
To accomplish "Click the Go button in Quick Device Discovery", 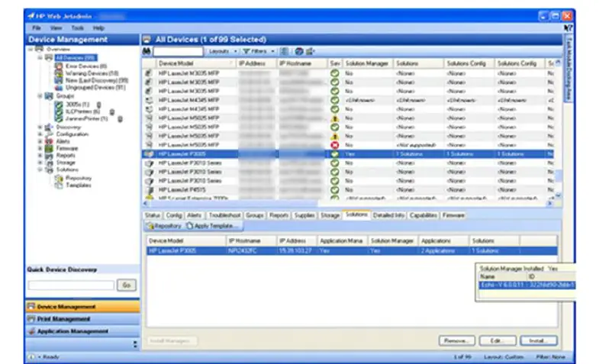I will click(126, 285).
